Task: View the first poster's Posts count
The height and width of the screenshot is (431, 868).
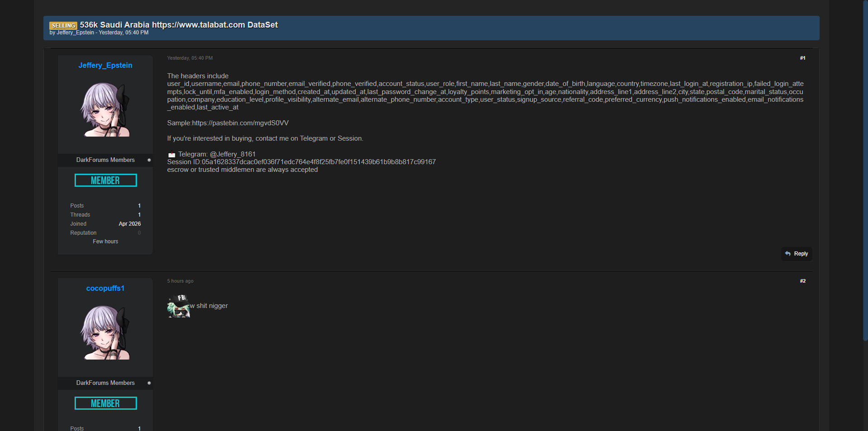Action: (x=139, y=206)
